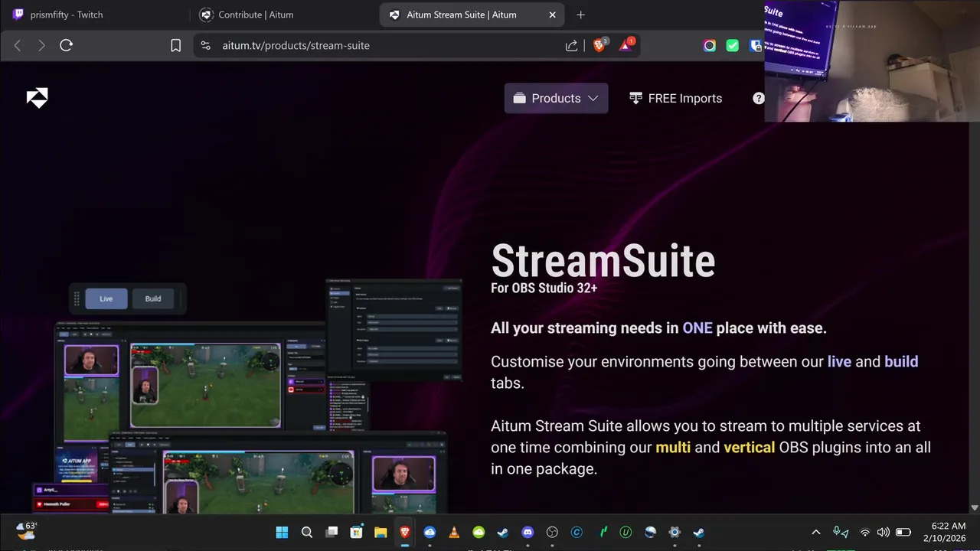The width and height of the screenshot is (980, 551).
Task: Open the green circled U taskbar app
Action: pyautogui.click(x=626, y=532)
